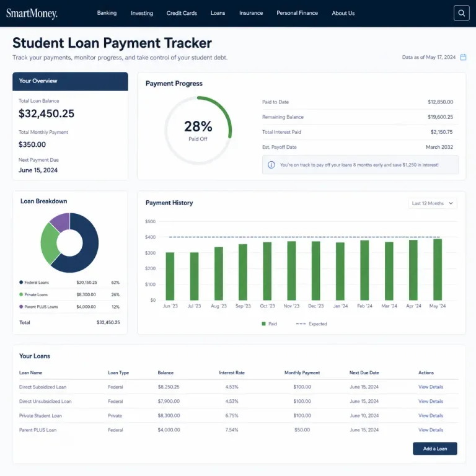This screenshot has width=476, height=476.
Task: Click the June 10, 2024 due date
Action: pyautogui.click(x=364, y=416)
